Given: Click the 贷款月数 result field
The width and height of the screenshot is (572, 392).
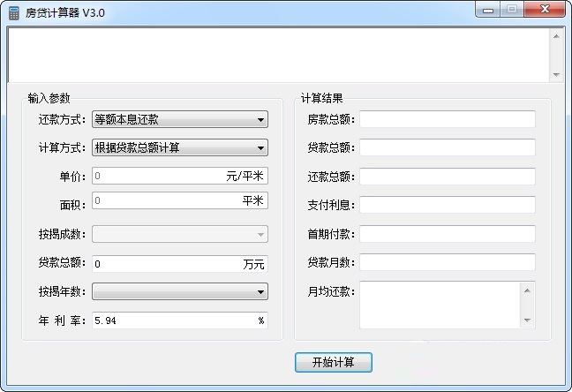Looking at the screenshot, I should click(448, 262).
